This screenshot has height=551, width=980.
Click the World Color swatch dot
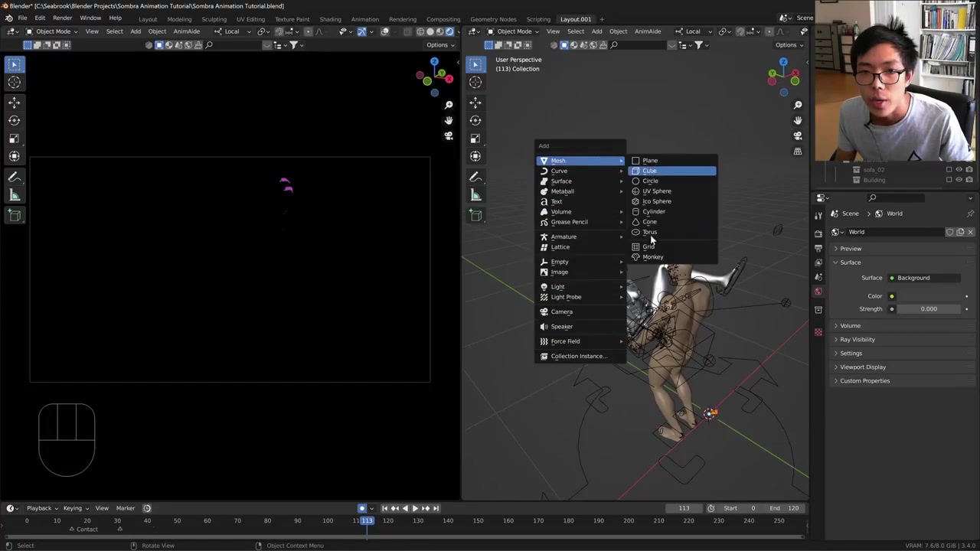[892, 296]
